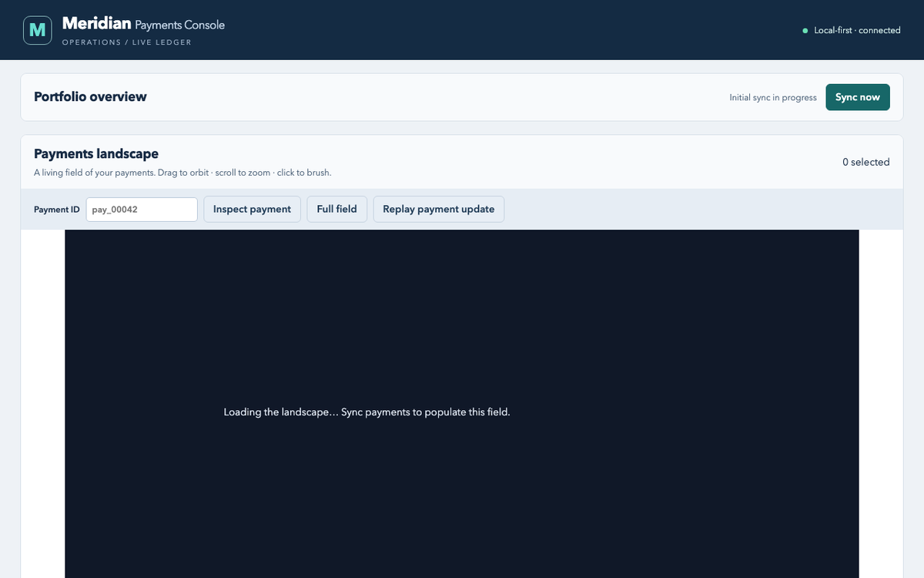Click the Portfolio overview heading
Image resolution: width=924 pixels, height=578 pixels.
[x=90, y=96]
